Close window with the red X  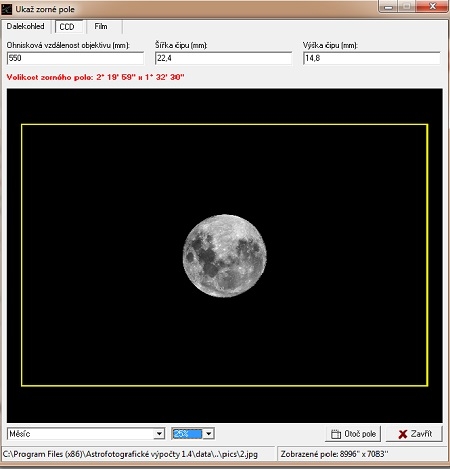click(x=432, y=6)
